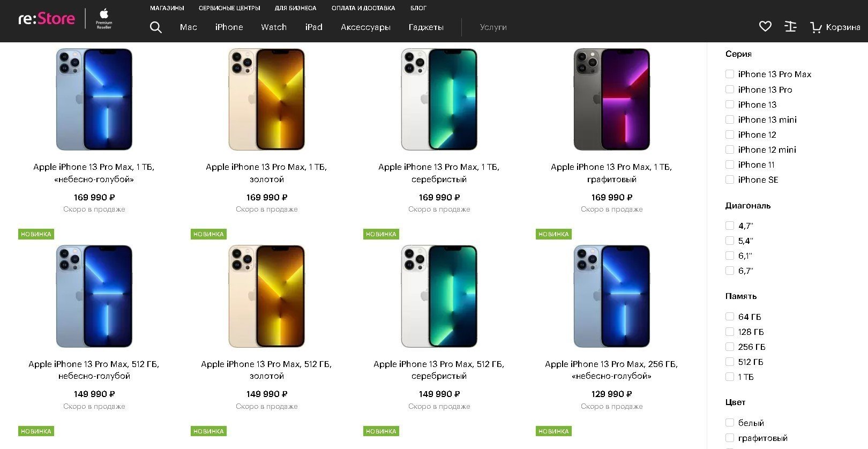Go to Сервисные центры link
The width and height of the screenshot is (868, 449).
229,8
